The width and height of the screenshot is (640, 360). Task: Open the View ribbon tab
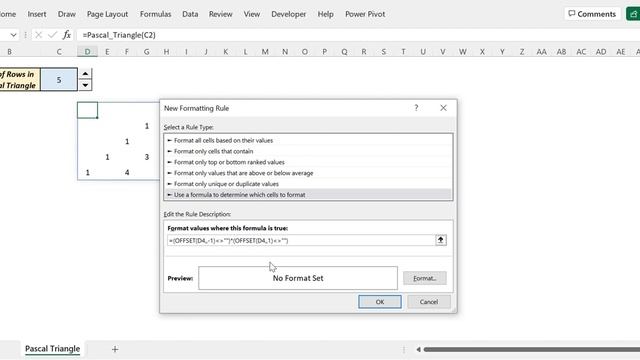tap(252, 14)
